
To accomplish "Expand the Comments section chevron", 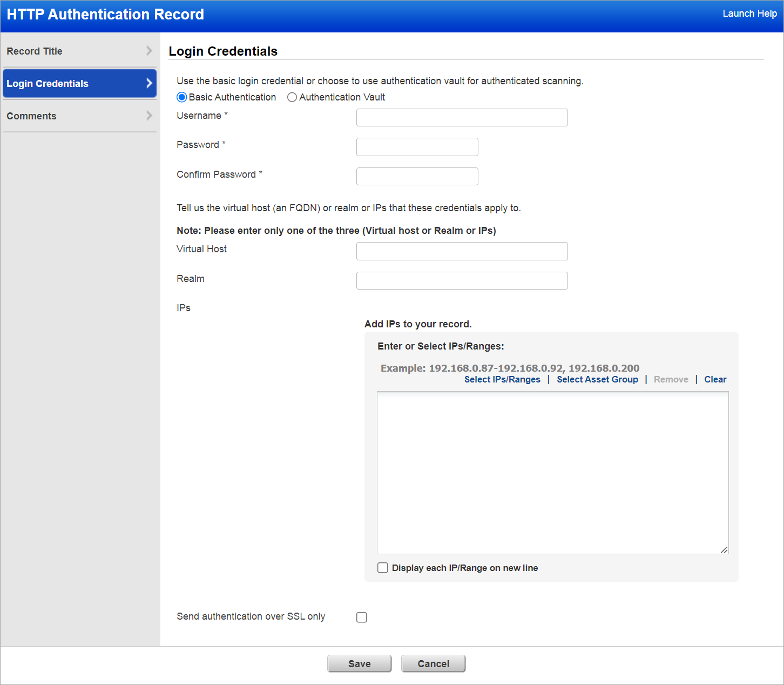I will 150,116.
